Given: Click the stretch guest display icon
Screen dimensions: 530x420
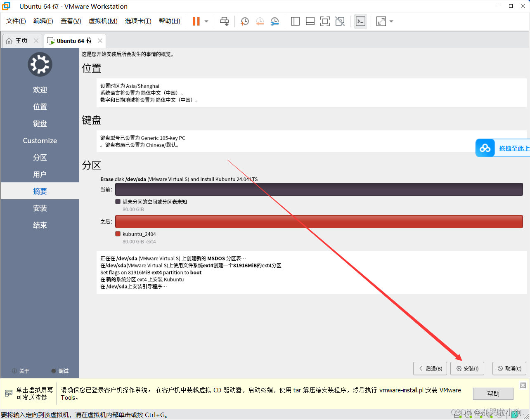Looking at the screenshot, I should pos(381,21).
